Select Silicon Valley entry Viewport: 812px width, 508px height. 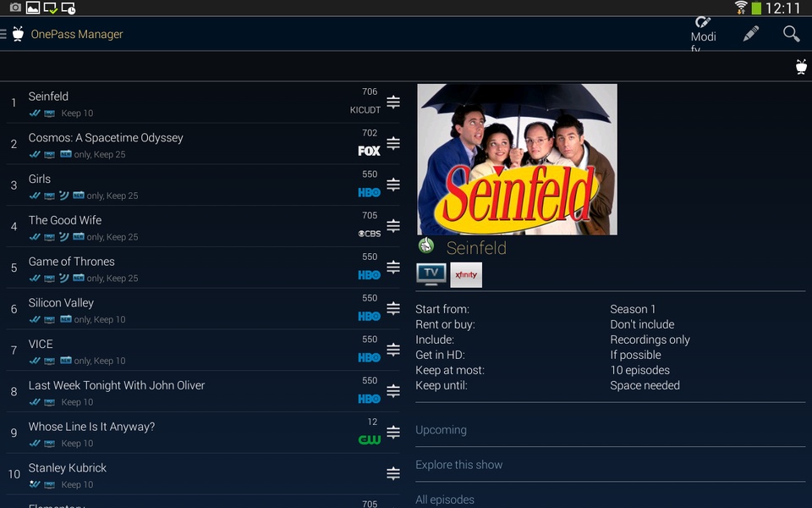click(203, 309)
